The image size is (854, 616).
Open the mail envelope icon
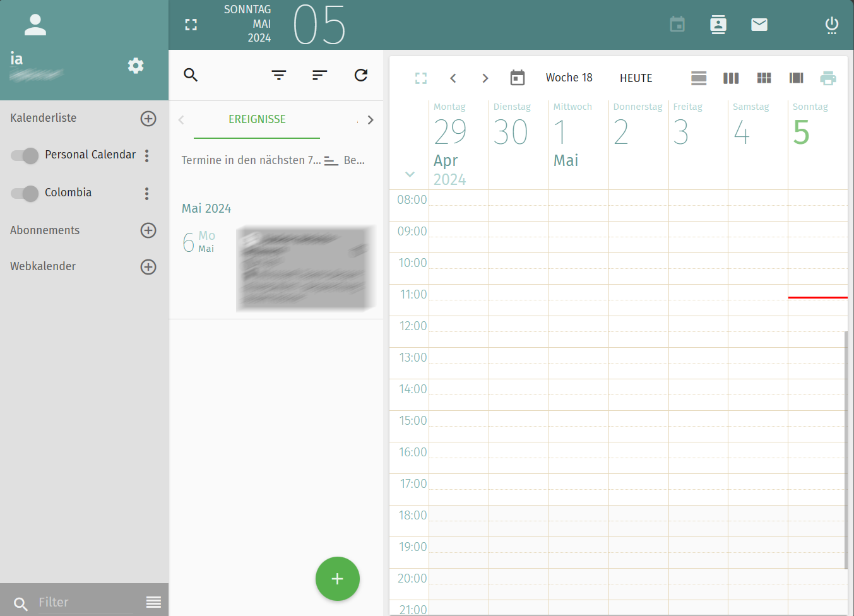[x=759, y=25]
